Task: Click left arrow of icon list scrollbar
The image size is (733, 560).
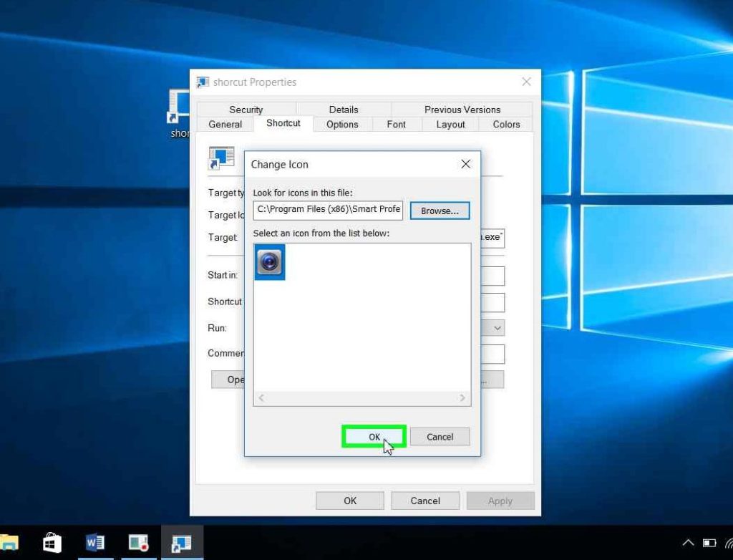Action: pos(261,398)
